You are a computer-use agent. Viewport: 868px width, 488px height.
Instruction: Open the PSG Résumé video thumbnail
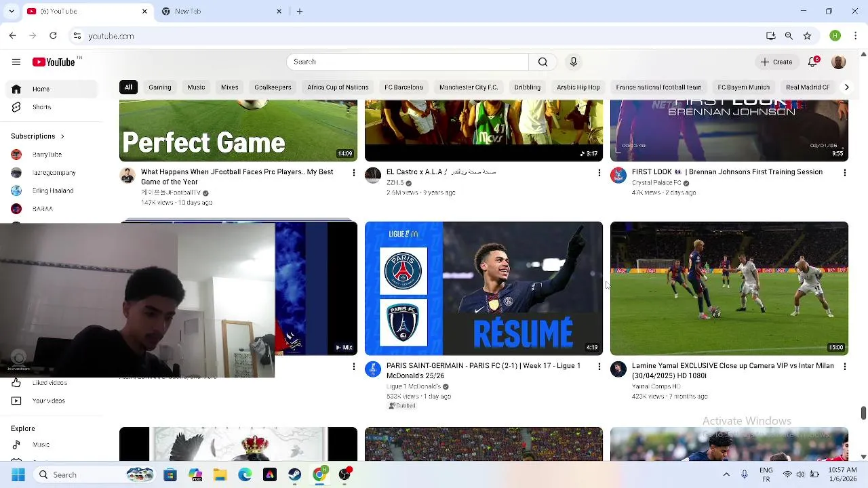point(484,289)
